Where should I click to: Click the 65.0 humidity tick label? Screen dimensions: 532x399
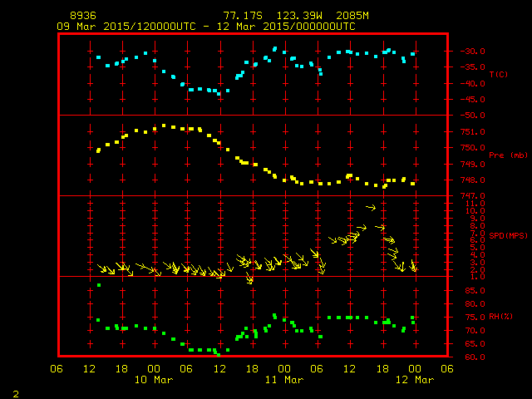click(475, 343)
